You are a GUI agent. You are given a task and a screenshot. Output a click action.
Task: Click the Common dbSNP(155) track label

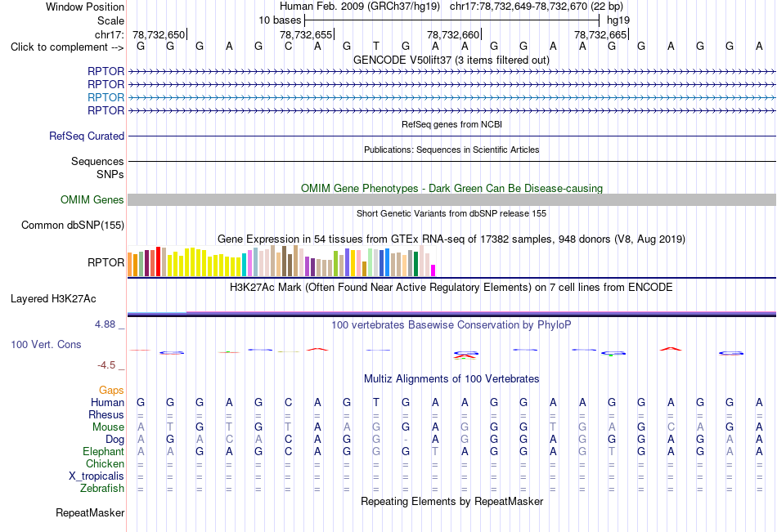coord(72,226)
